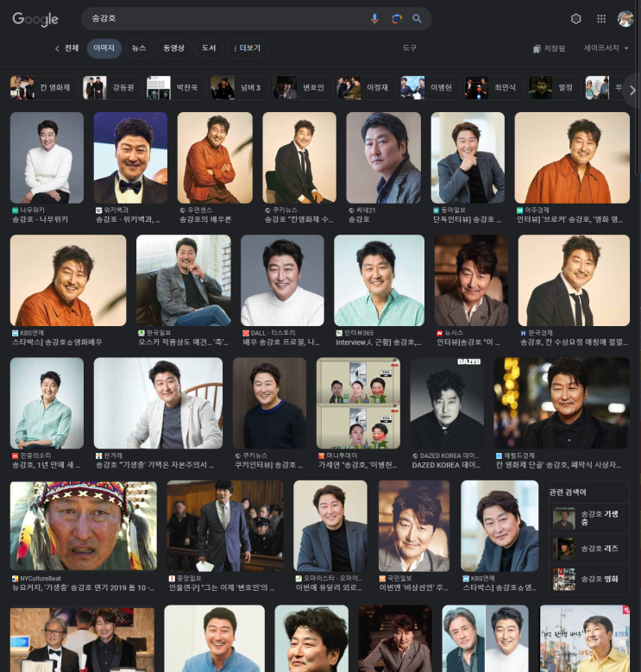
Task: Select the 강동원 suggestion chip
Action: 112,87
